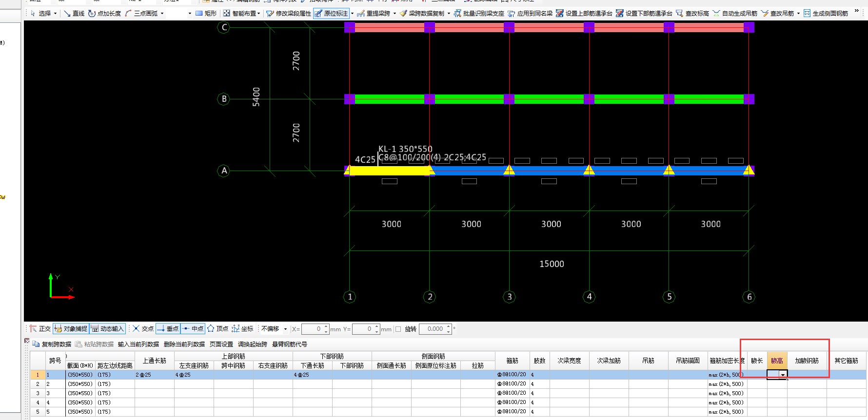Screen dimensions: 868x420
Task: Click 查改标高 check elevation tool
Action: [692, 13]
